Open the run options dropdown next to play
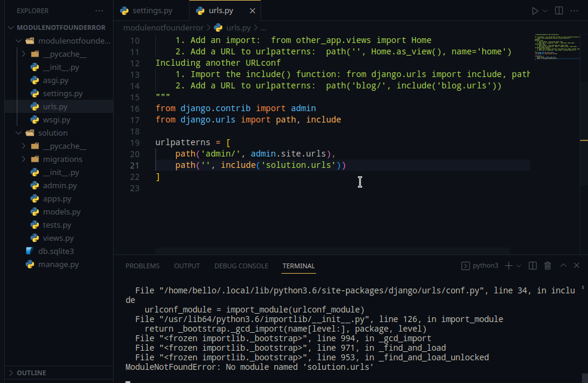The width and height of the screenshot is (588, 383). tap(545, 11)
